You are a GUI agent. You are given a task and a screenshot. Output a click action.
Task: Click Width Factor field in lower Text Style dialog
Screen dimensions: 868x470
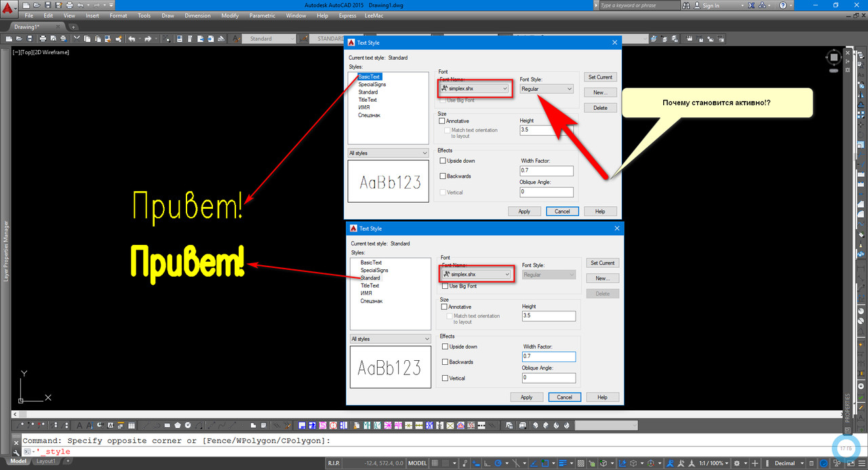coord(549,357)
